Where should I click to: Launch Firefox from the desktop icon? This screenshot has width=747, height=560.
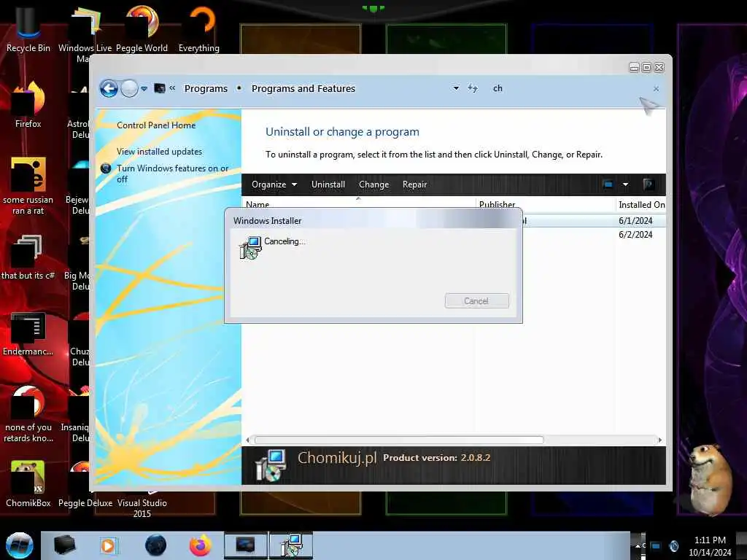28,105
